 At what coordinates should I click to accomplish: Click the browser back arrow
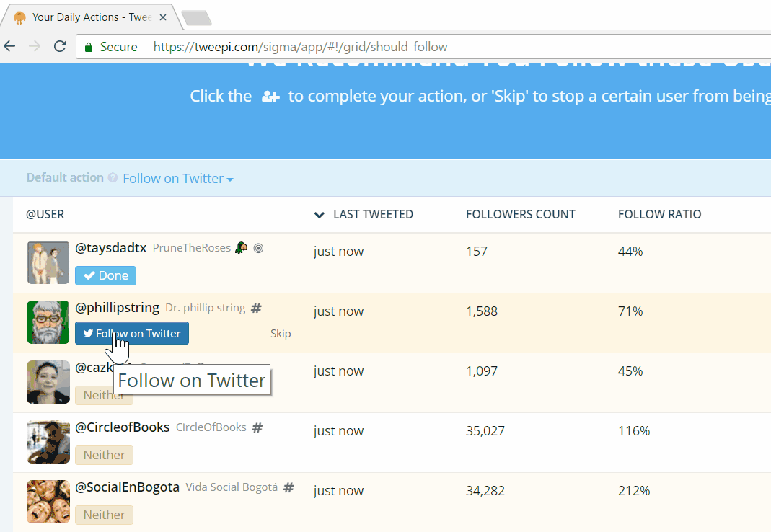9,47
